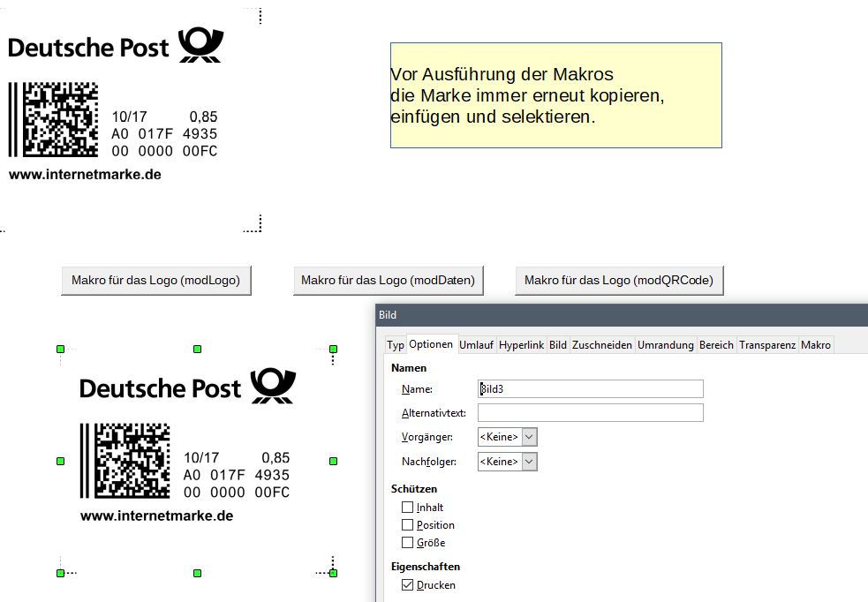Show the Transparenz tab
Viewport: 868px width, 602px height.
(767, 345)
